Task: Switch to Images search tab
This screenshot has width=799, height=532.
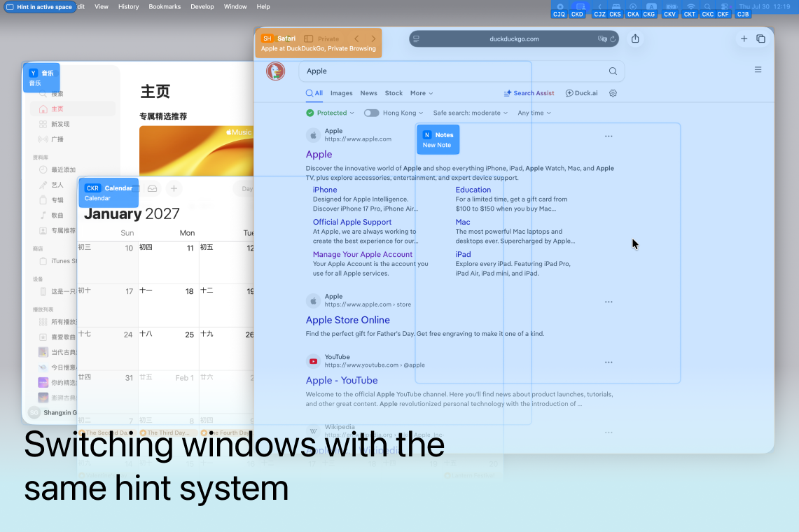Action: (x=342, y=93)
